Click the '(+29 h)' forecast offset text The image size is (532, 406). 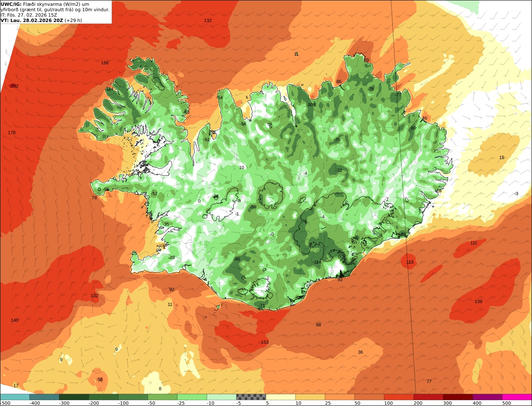73,20
